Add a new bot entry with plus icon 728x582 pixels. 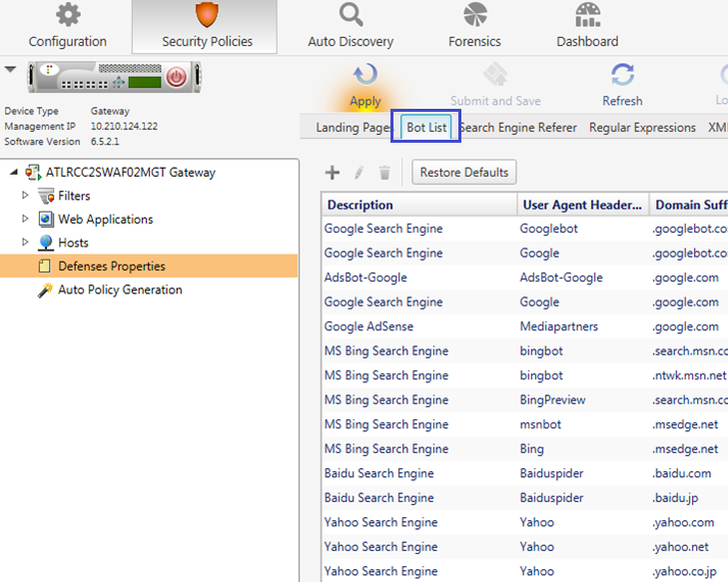coord(332,173)
